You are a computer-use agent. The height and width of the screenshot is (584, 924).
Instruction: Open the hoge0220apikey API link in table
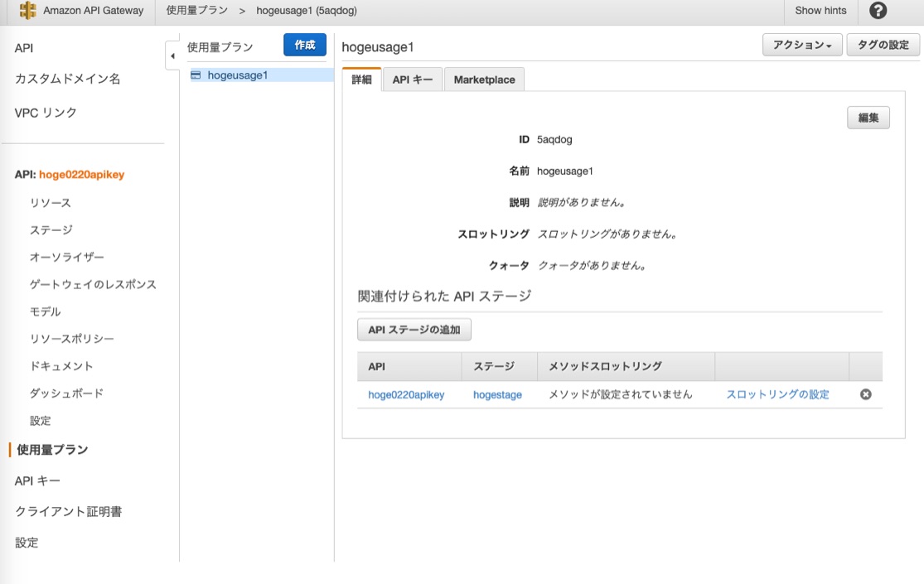(406, 395)
